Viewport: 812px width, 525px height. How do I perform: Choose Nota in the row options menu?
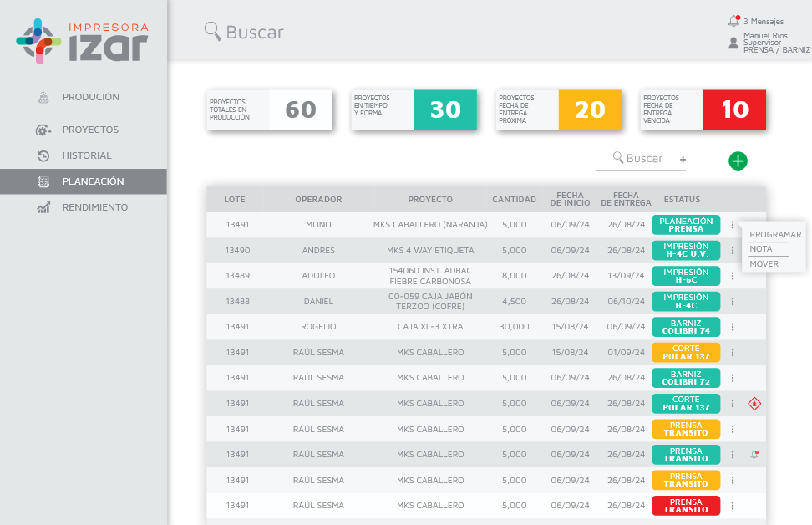click(x=761, y=249)
